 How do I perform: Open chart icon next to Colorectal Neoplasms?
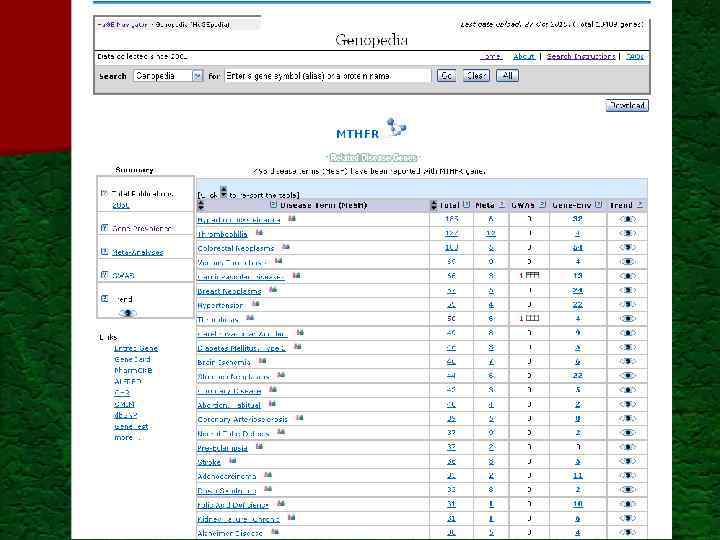tap(286, 247)
